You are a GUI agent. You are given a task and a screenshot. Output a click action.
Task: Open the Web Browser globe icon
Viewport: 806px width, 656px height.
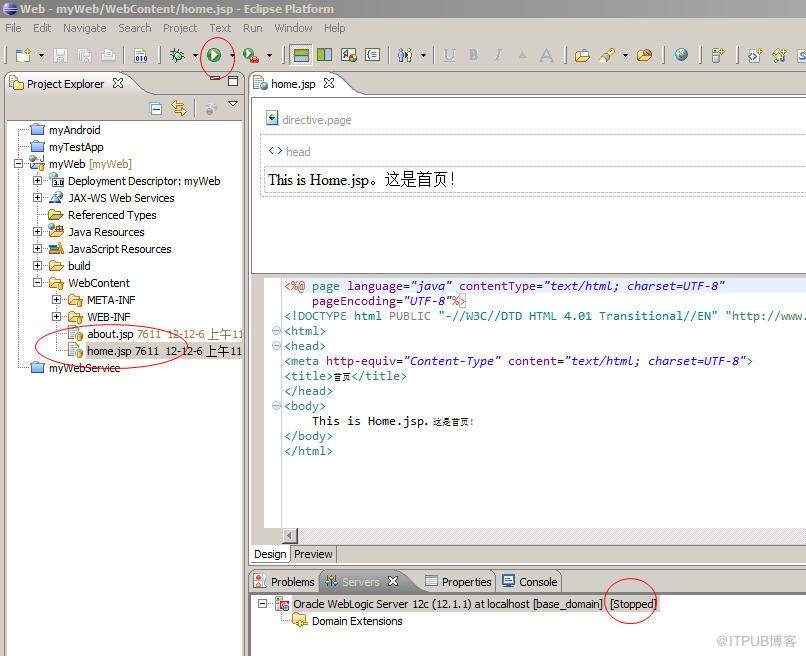point(681,55)
